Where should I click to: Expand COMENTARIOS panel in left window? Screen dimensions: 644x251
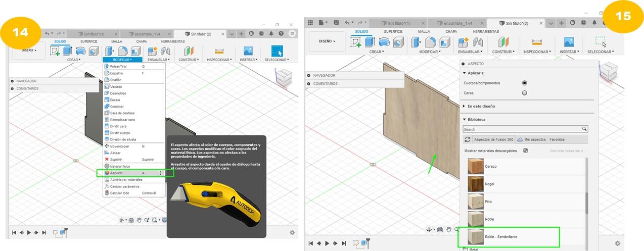12,88
